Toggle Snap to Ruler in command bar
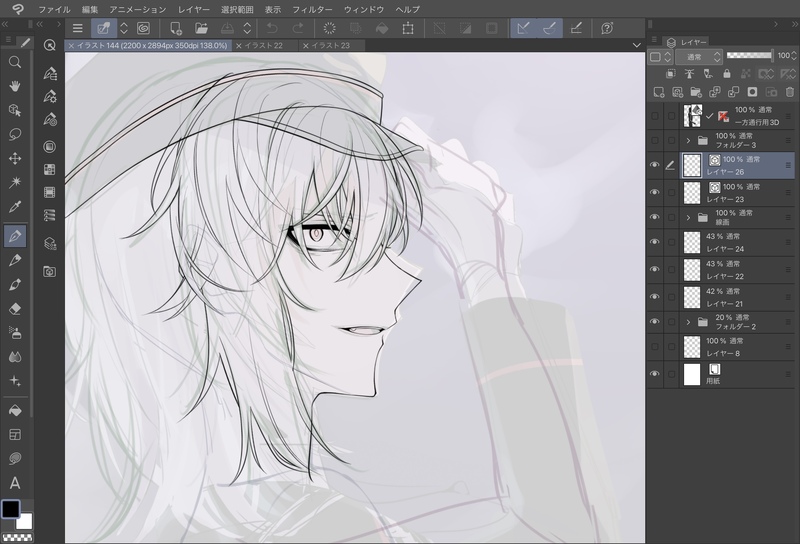This screenshot has height=544, width=800. [x=523, y=28]
